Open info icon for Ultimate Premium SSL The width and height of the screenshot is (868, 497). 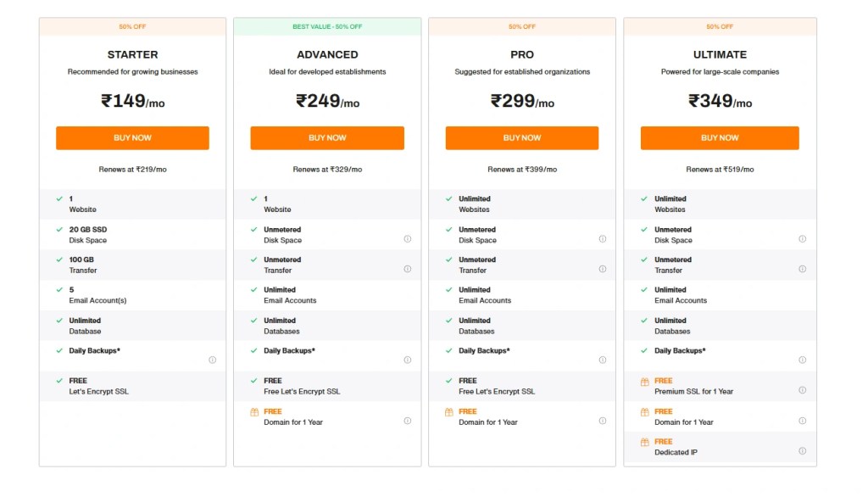click(x=802, y=390)
